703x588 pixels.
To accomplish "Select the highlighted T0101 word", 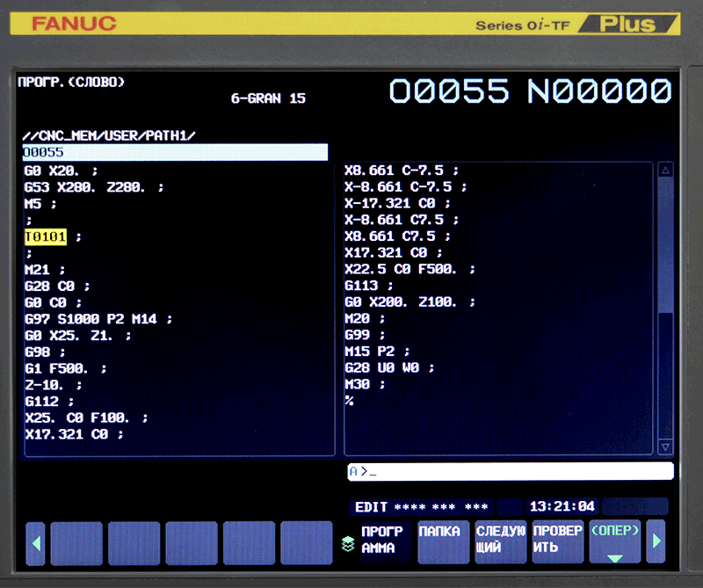I will [46, 236].
